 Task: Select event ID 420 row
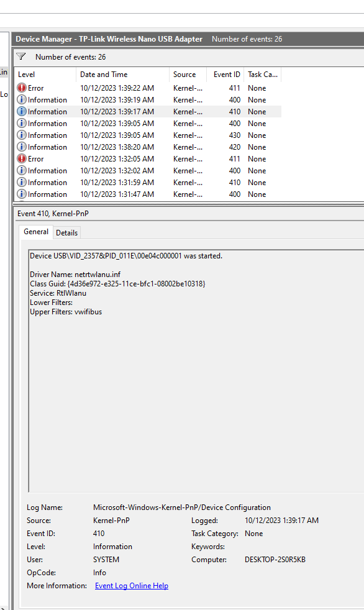coord(148,147)
